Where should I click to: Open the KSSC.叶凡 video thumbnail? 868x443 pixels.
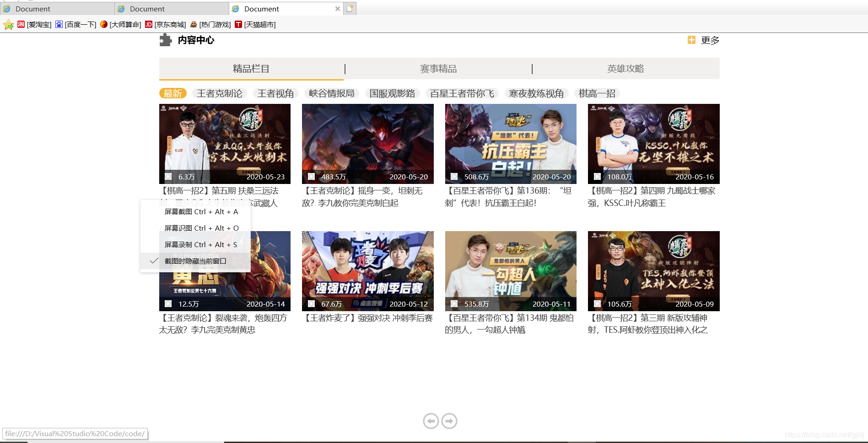(653, 144)
